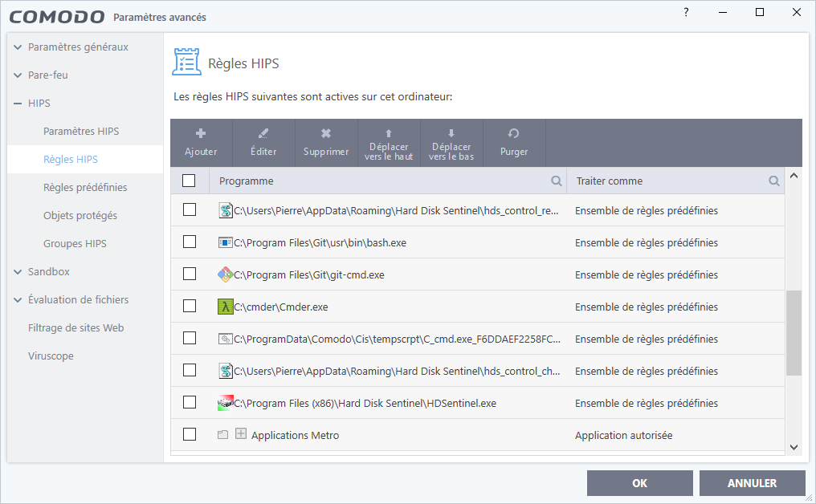The width and height of the screenshot is (816, 504).
Task: Check the HDSentinel.exe rule checkbox
Action: point(190,402)
